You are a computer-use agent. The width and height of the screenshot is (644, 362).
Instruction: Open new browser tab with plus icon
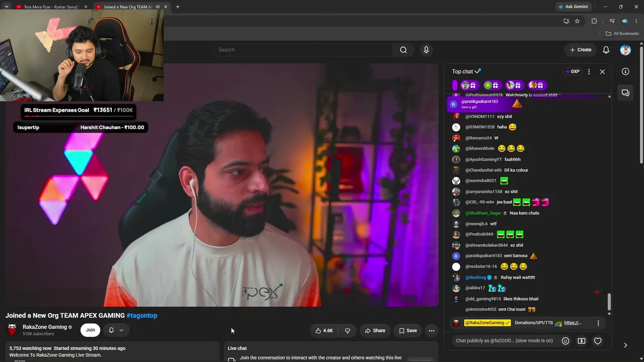178,7
